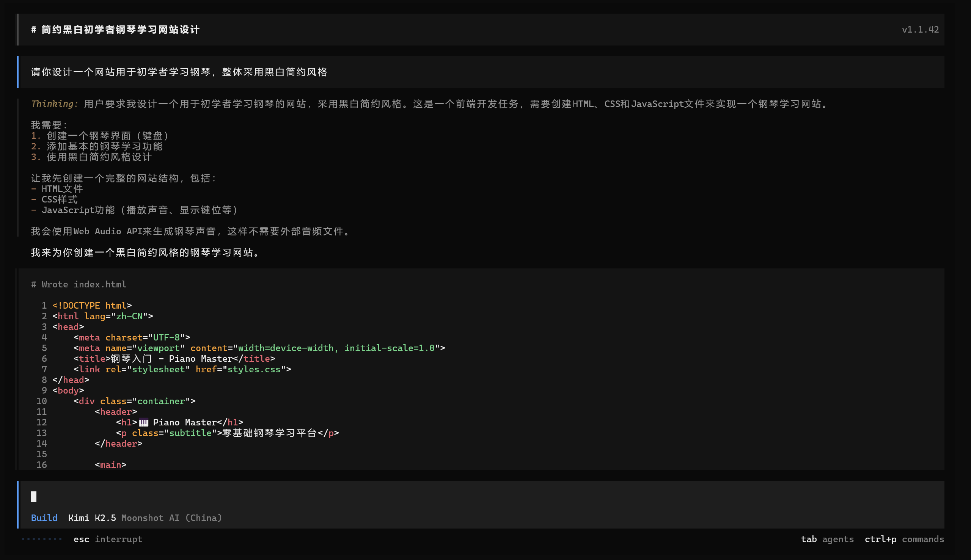
Task: Click ctrl+p commands shortcut hint
Action: 904,539
